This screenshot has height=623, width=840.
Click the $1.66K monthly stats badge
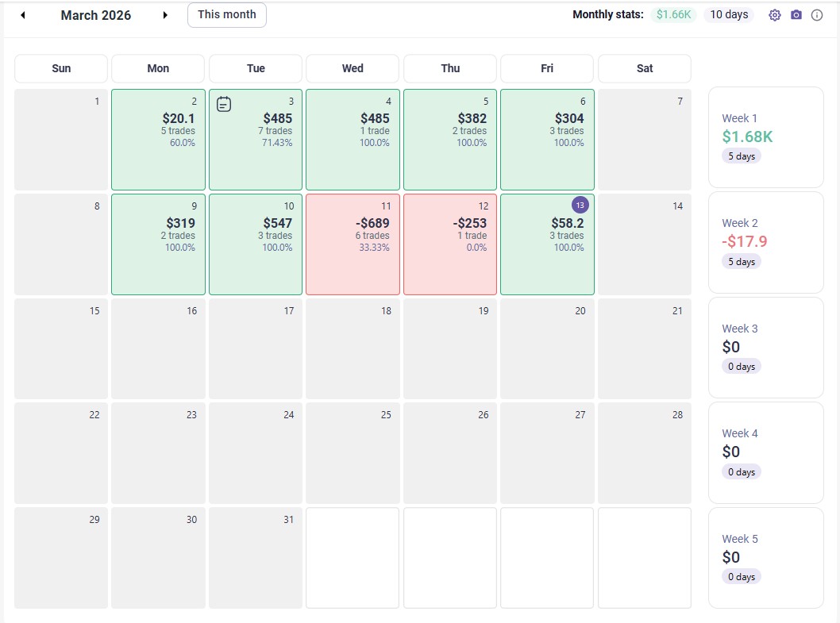point(673,13)
